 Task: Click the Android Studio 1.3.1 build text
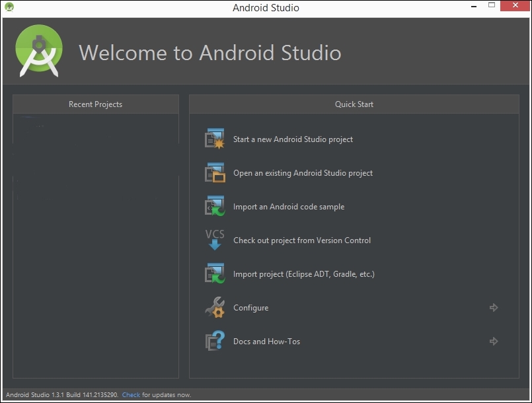[x=62, y=395]
